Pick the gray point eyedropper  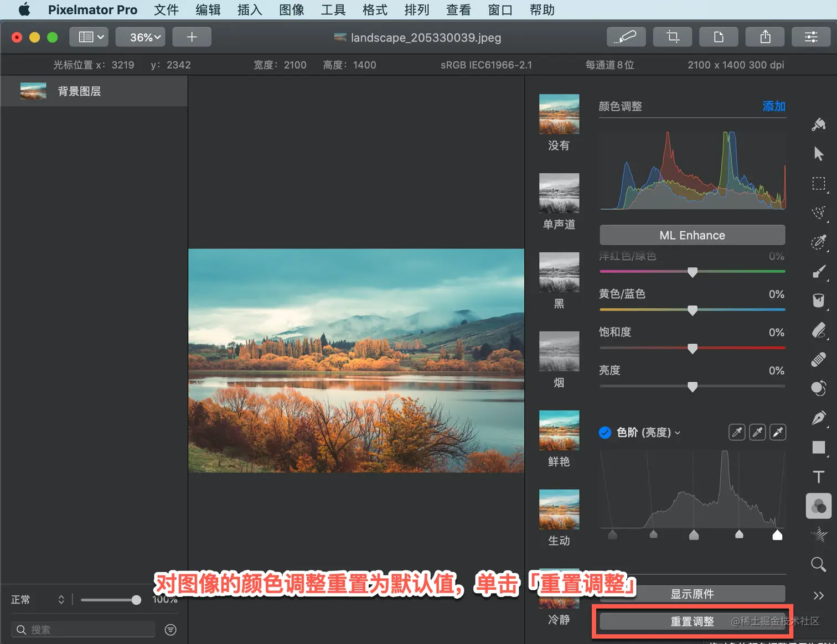[x=757, y=432]
